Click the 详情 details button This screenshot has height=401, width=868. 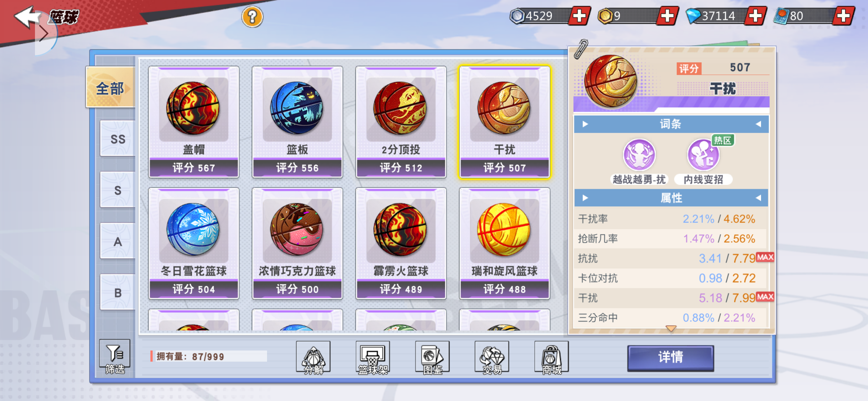(x=671, y=357)
